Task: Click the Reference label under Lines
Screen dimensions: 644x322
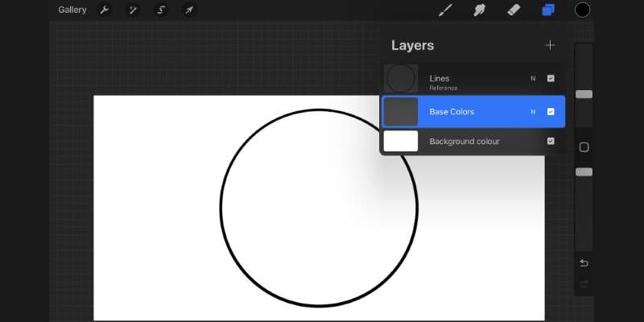Action: (x=444, y=88)
